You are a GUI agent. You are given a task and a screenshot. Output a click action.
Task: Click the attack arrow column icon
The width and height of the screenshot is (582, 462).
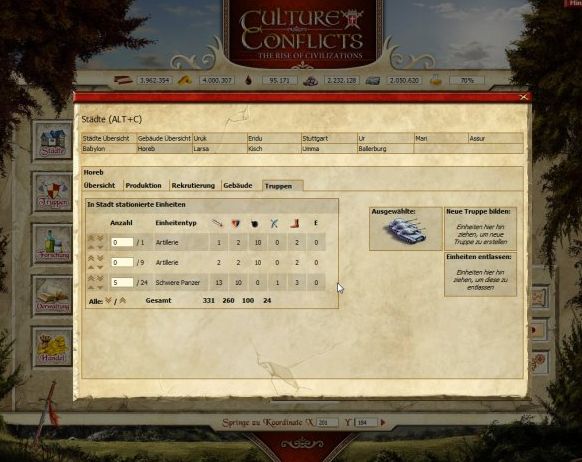(218, 223)
